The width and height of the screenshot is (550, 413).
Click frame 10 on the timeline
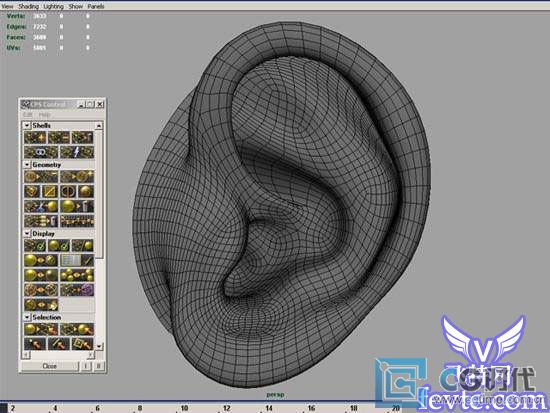pos(185,408)
